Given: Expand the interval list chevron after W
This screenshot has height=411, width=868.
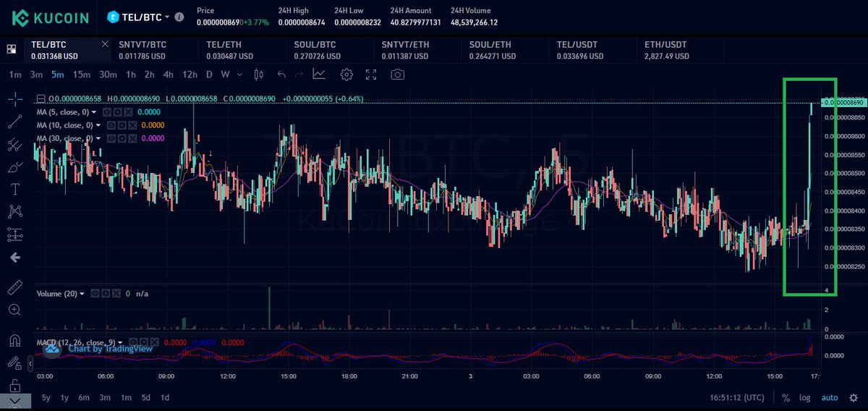Looking at the screenshot, I should 238,74.
